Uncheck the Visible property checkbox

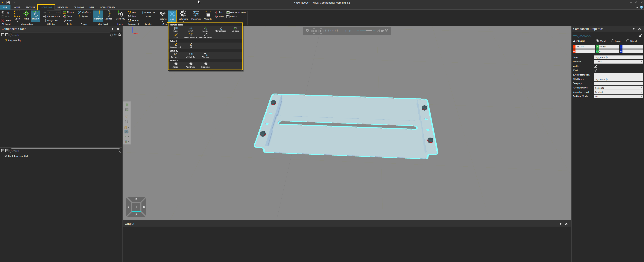pyautogui.click(x=596, y=66)
